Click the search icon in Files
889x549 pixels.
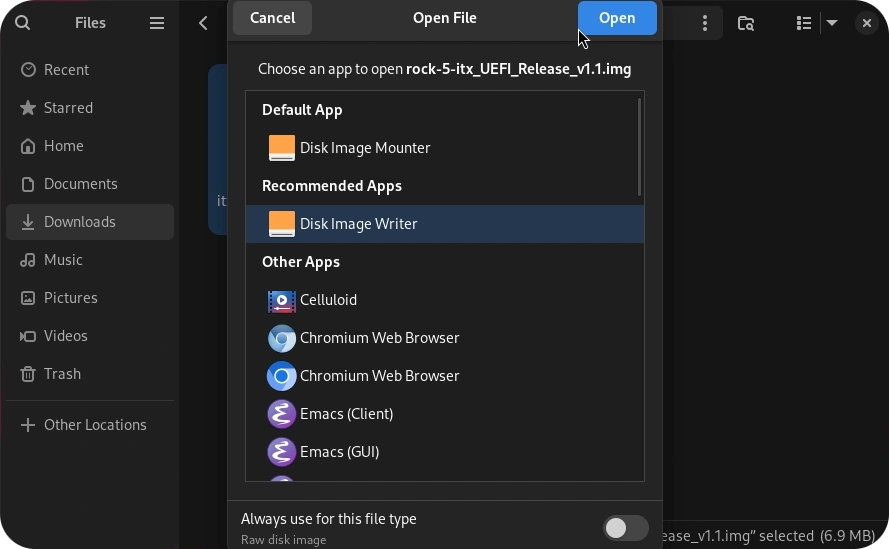(x=22, y=23)
